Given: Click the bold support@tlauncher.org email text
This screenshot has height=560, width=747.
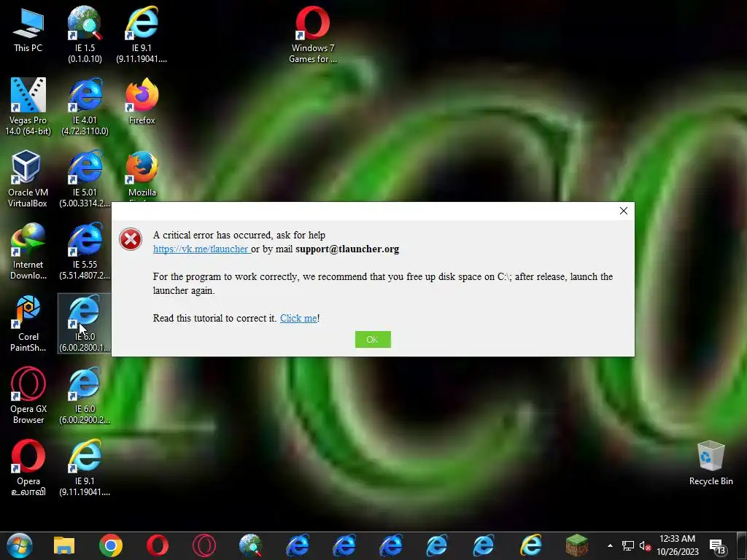Looking at the screenshot, I should click(347, 249).
